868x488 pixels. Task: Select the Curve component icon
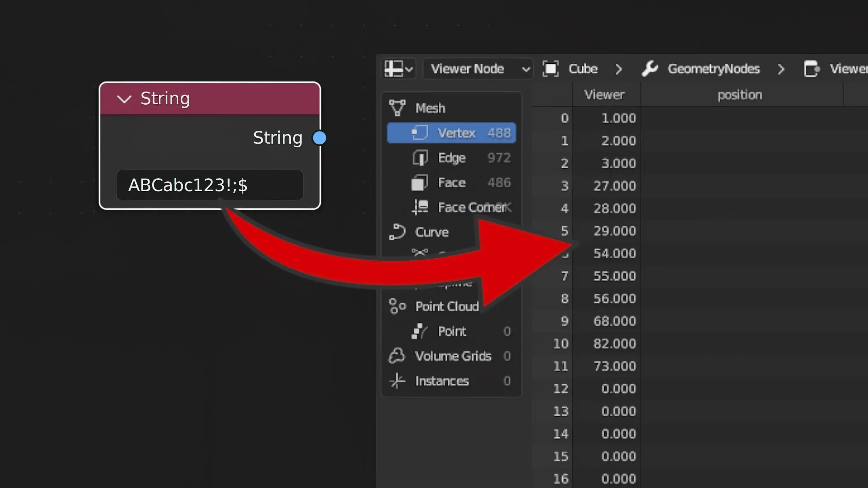[x=397, y=232]
